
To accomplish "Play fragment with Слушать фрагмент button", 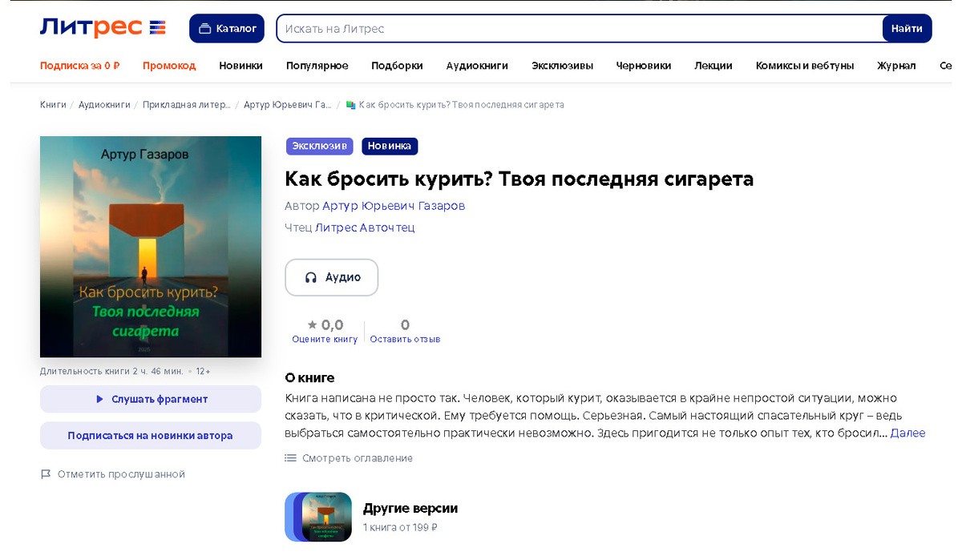I will 151,399.
